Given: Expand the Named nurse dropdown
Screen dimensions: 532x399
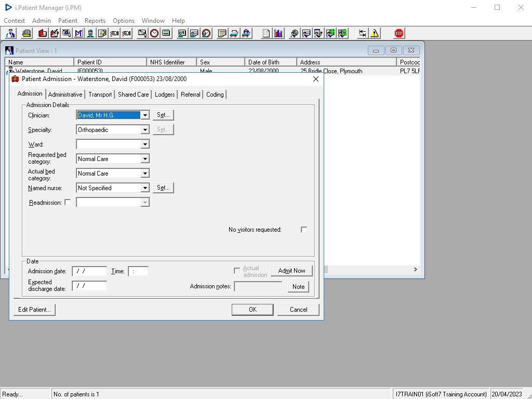Looking at the screenshot, I should pos(145,188).
